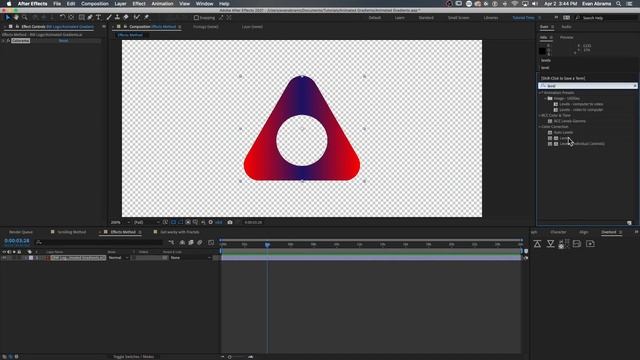Open the Effect menu
The width and height of the screenshot is (640, 360).
139,4
